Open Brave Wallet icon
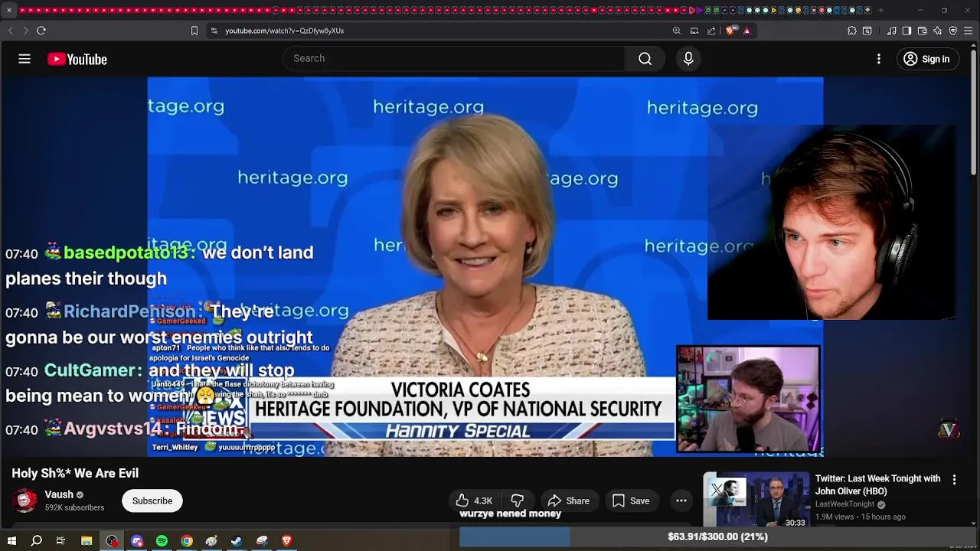The image size is (980, 551). coord(922,31)
